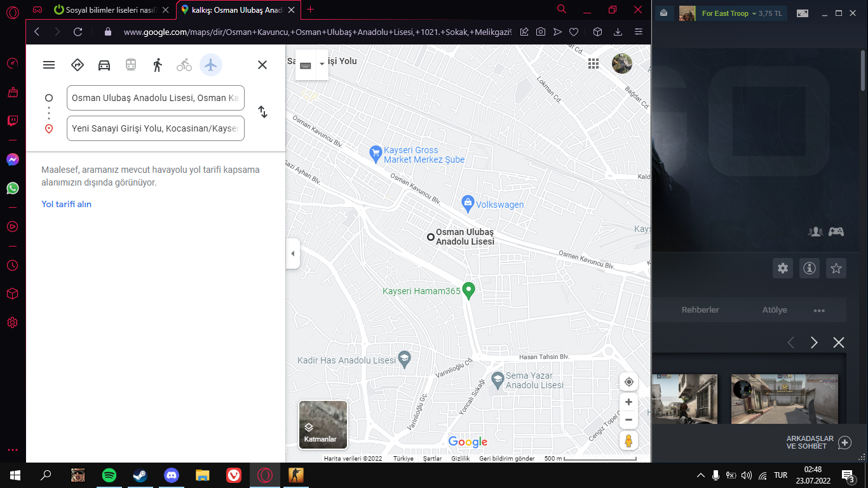The image size is (868, 488).
Task: Zoom in on the map
Action: click(628, 402)
